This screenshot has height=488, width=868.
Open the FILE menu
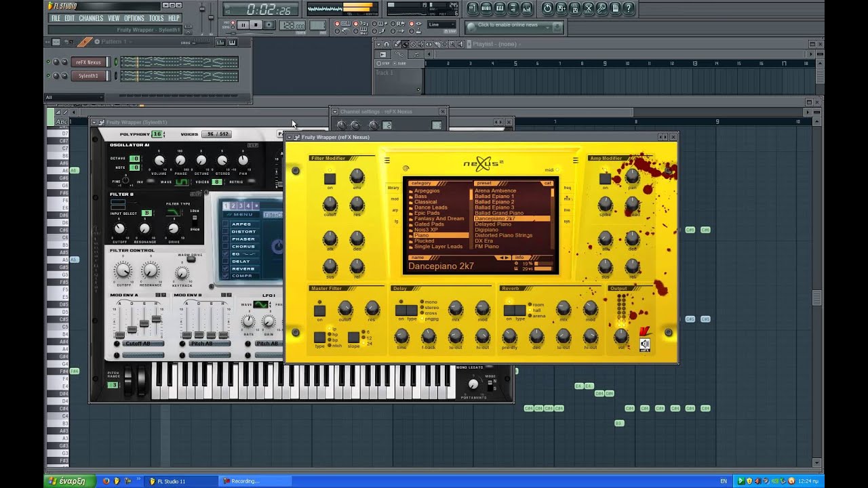[56, 18]
